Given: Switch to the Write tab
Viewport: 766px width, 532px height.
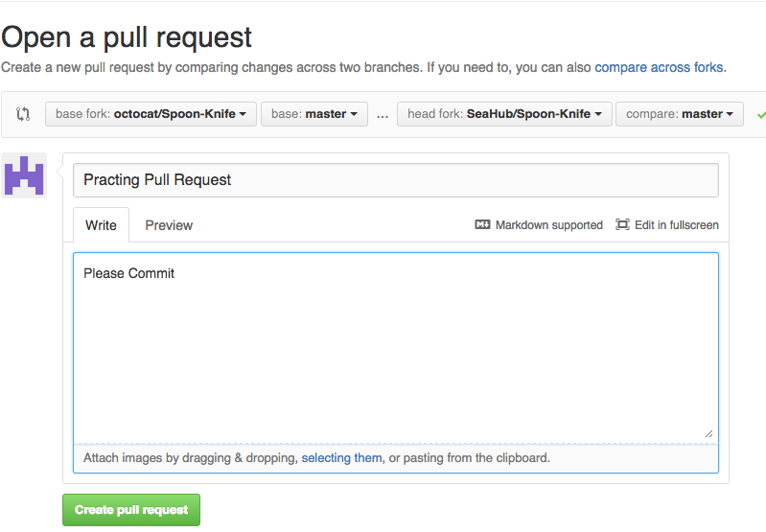Looking at the screenshot, I should pos(101,225).
